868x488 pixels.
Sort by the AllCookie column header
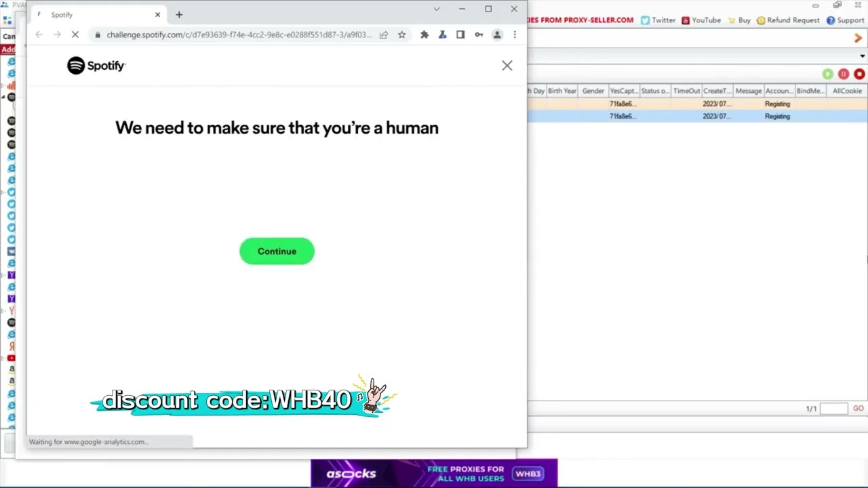click(847, 91)
